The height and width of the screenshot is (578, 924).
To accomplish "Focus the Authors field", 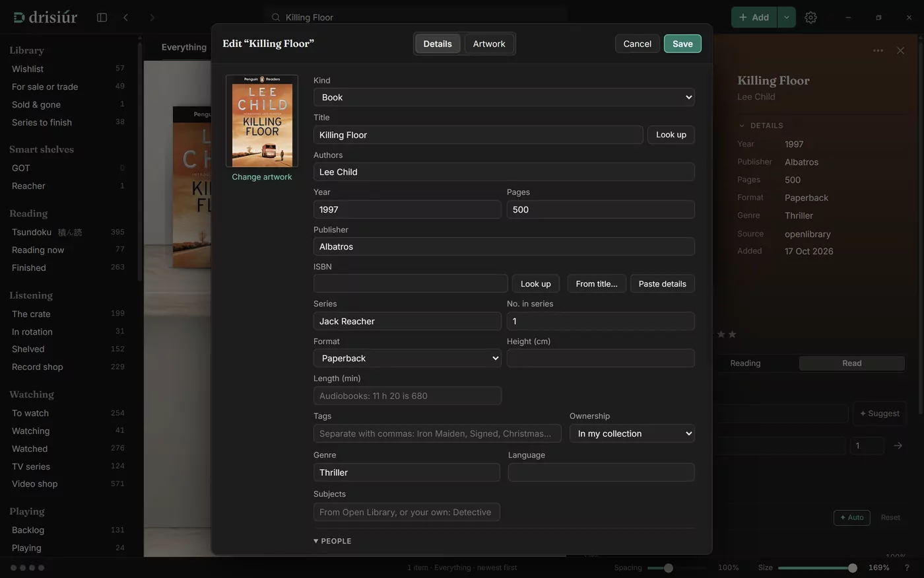I will click(x=504, y=172).
